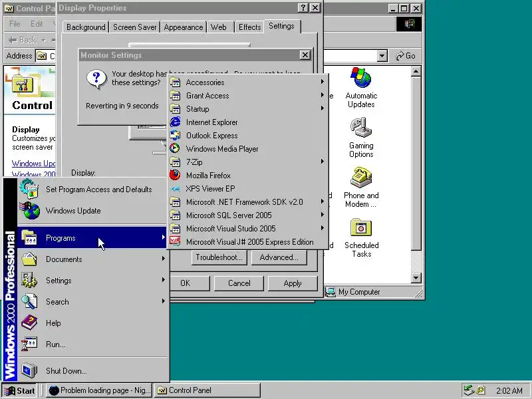Click the Windows Media Player icon

point(175,148)
